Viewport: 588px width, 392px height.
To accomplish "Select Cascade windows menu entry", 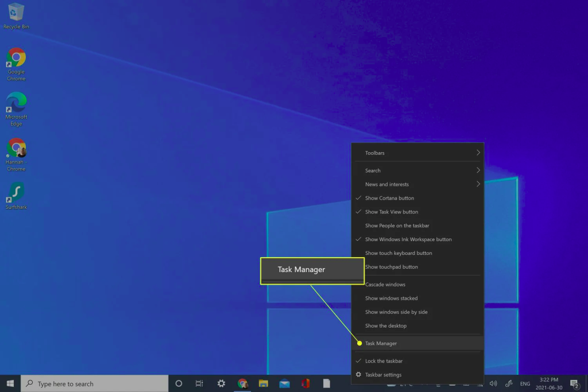I will (385, 285).
